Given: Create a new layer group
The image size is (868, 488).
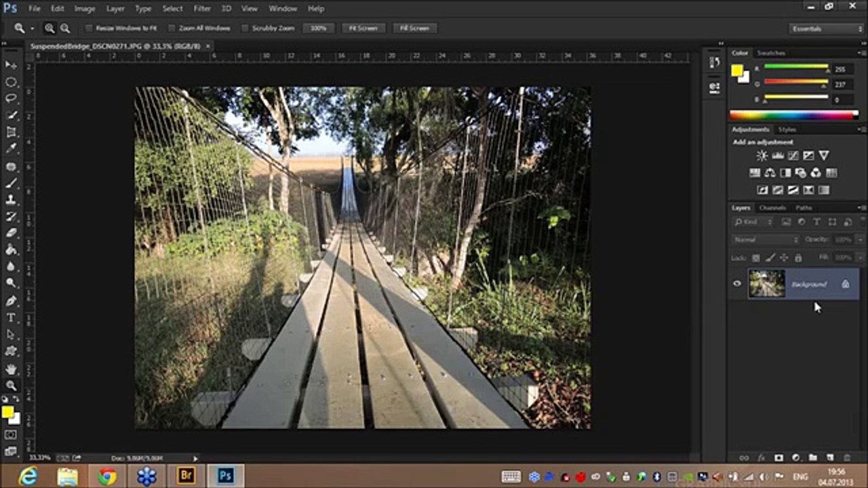Looking at the screenshot, I should (x=812, y=458).
